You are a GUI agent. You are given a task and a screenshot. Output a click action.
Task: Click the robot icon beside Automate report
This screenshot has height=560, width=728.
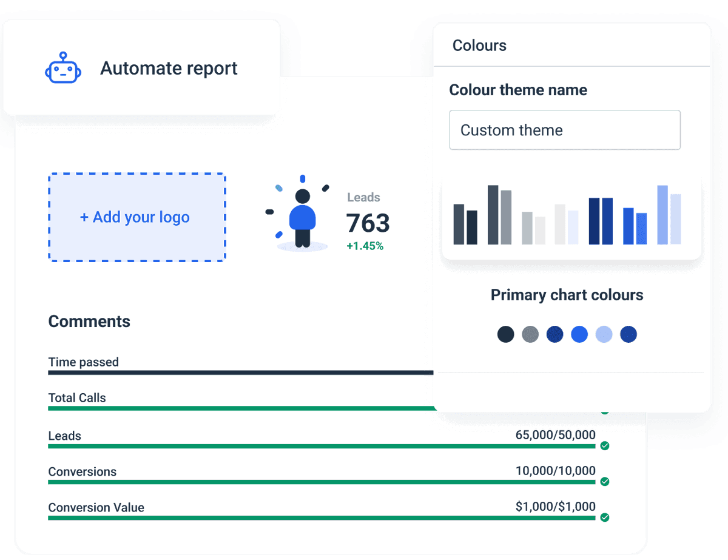point(63,68)
